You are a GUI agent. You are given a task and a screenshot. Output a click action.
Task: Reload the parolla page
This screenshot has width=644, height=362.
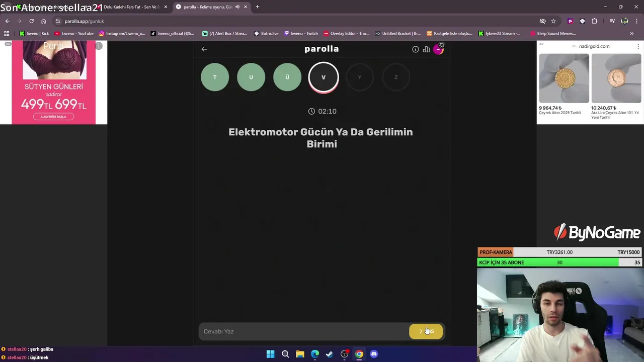click(x=31, y=21)
